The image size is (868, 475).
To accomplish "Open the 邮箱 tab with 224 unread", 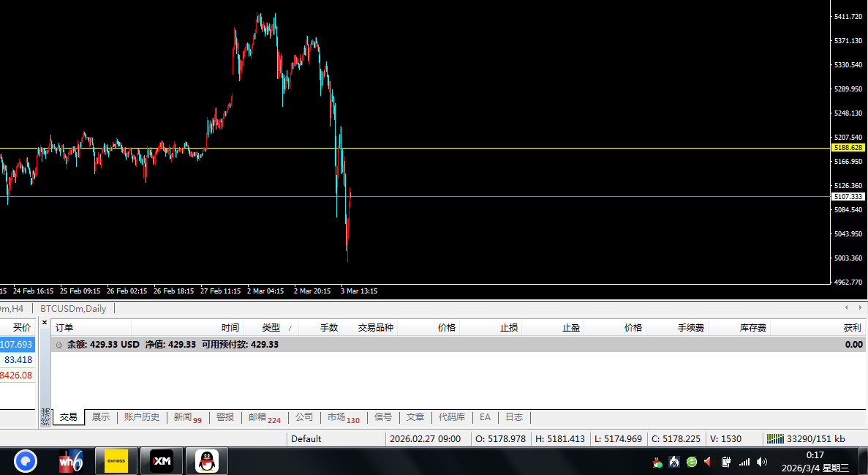I will (x=264, y=417).
